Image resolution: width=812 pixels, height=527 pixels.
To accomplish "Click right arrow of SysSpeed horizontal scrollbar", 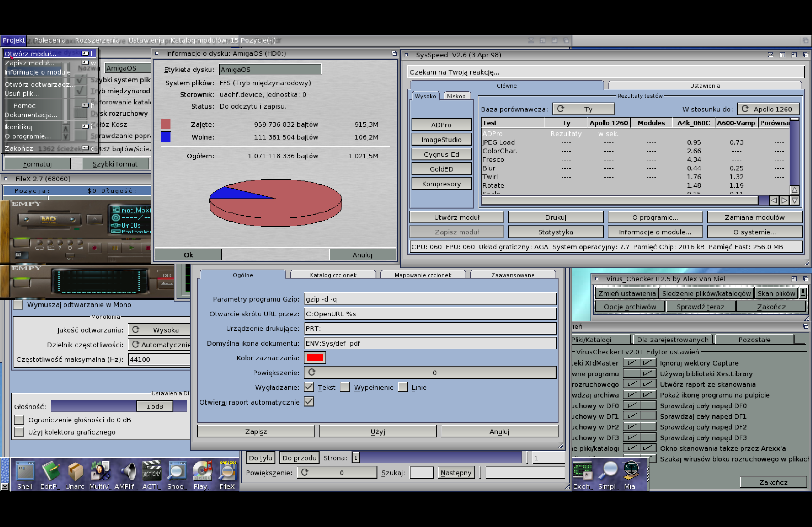I will coord(784,201).
